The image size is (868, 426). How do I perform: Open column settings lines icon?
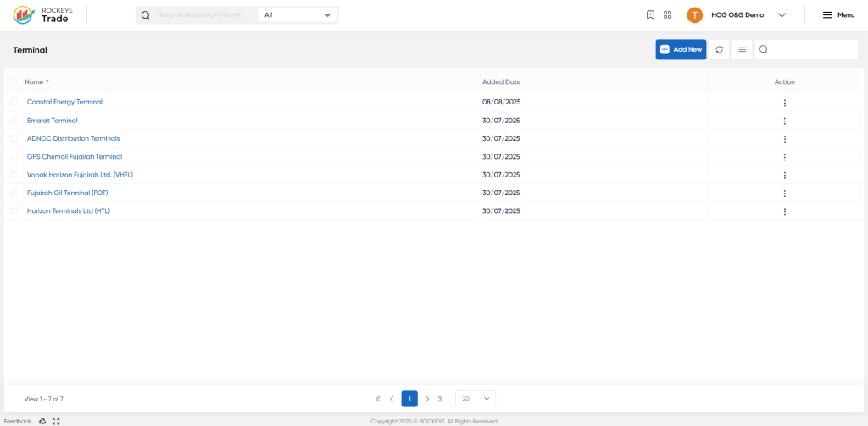(743, 49)
